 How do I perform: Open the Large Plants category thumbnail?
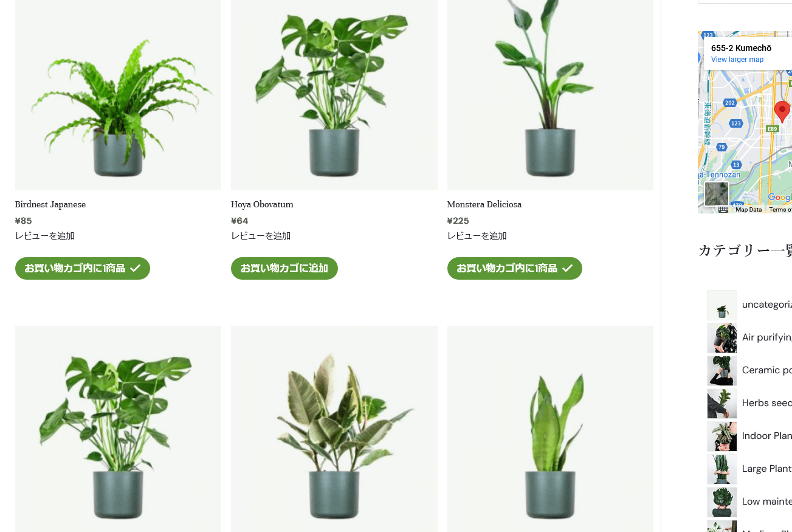pyautogui.click(x=722, y=469)
